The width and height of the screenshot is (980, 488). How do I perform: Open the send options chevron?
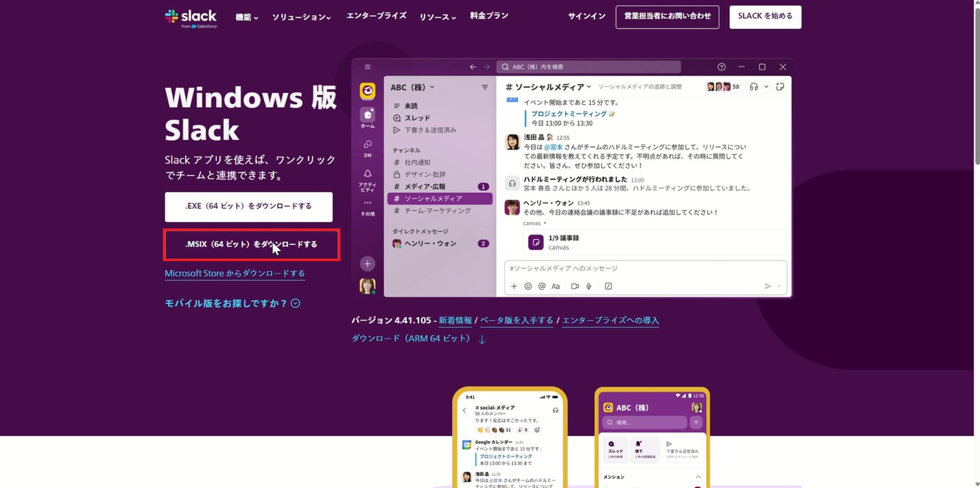779,286
